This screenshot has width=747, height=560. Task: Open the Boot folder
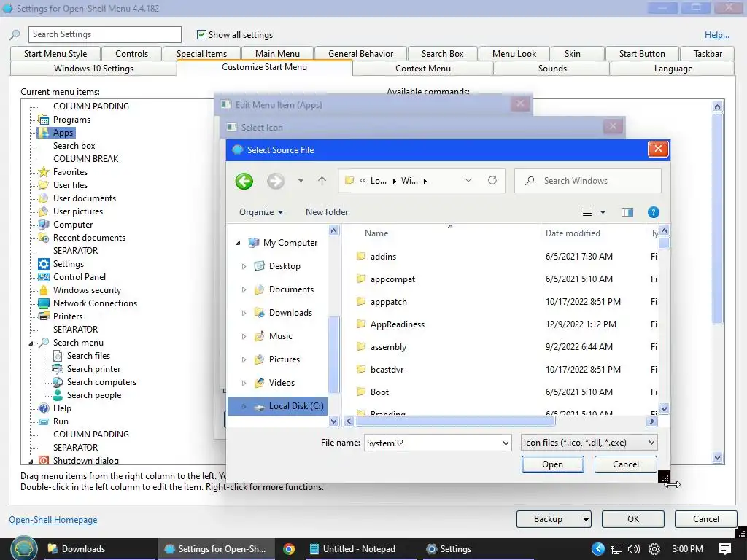[379, 392]
